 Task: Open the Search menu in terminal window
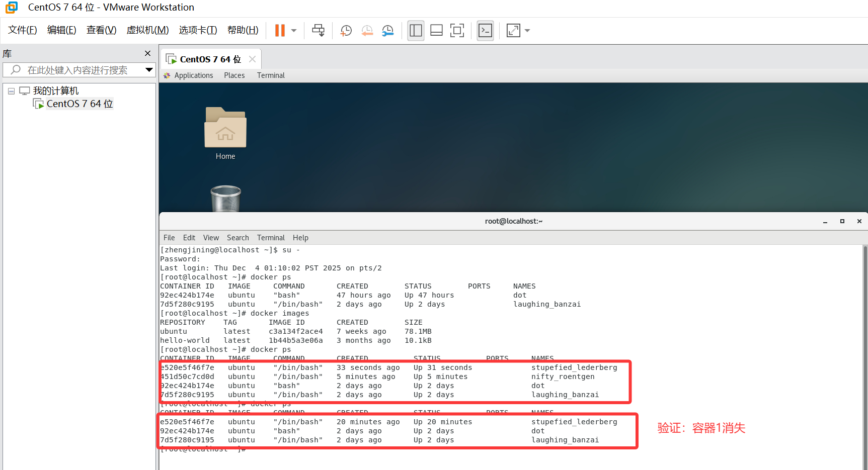[238, 237]
